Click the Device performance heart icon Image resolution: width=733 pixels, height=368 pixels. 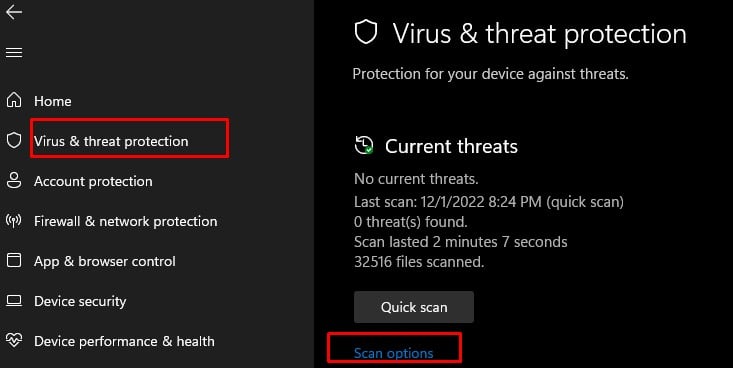[14, 340]
